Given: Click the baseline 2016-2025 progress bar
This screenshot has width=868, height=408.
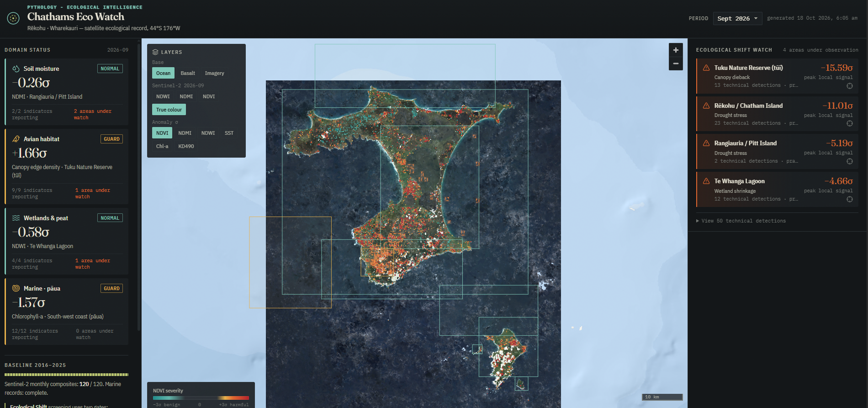Looking at the screenshot, I should click(x=67, y=375).
